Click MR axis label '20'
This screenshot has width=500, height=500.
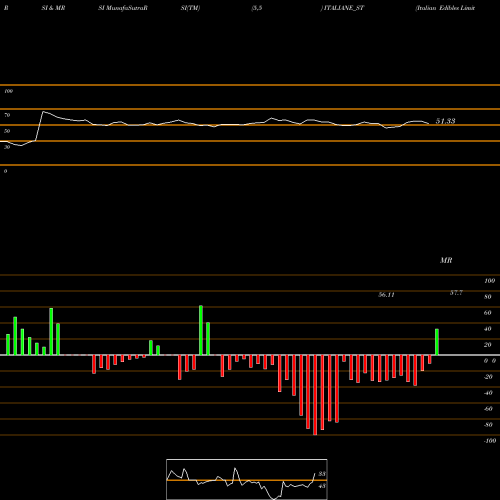(488, 345)
